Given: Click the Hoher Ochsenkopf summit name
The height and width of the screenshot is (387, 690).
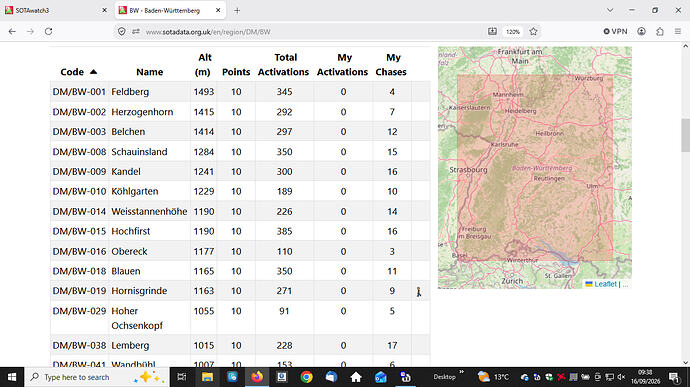Looking at the screenshot, I should point(137,318).
